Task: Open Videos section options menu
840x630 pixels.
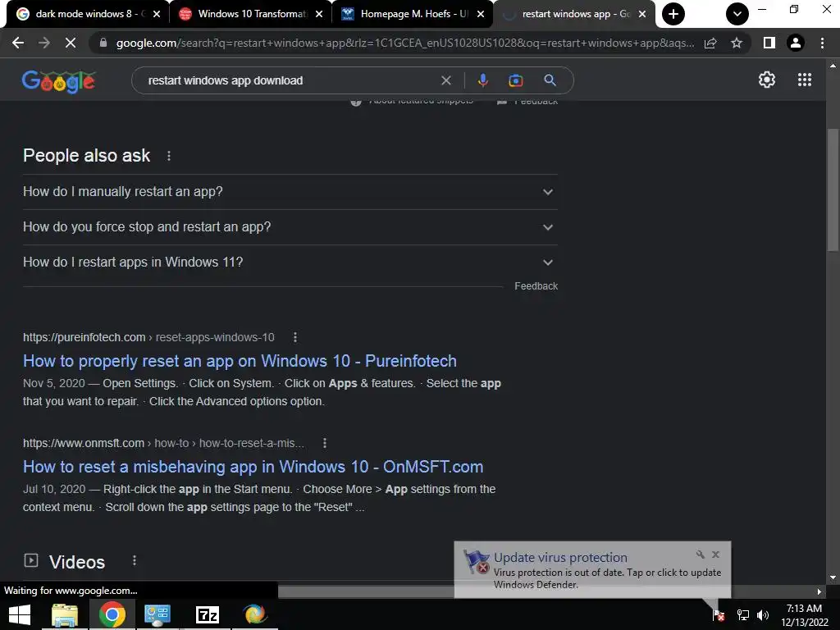Action: 135,560
